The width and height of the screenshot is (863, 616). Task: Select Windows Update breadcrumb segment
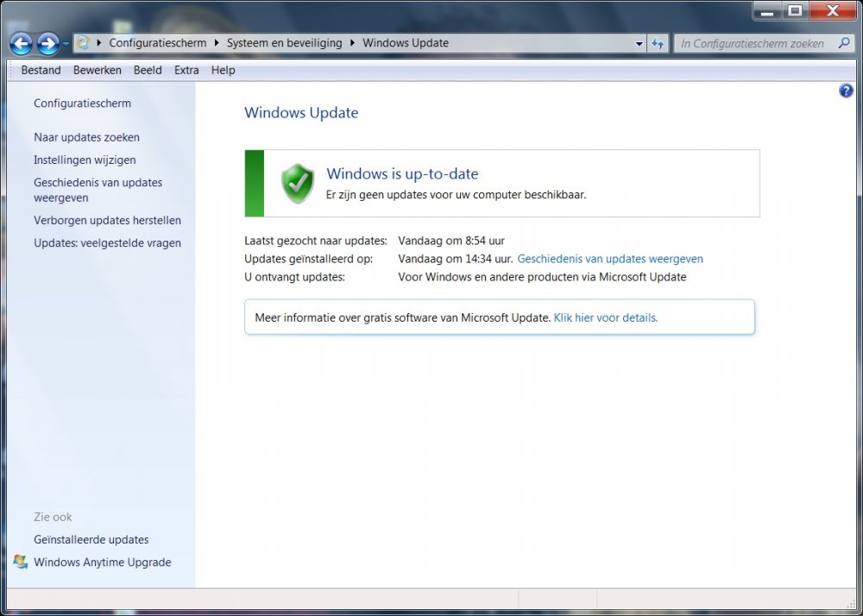coord(406,43)
